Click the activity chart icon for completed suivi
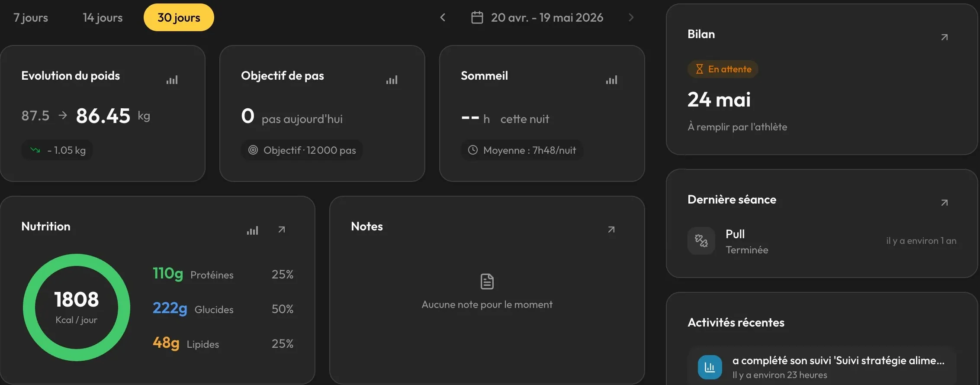980x385 pixels. pyautogui.click(x=710, y=367)
